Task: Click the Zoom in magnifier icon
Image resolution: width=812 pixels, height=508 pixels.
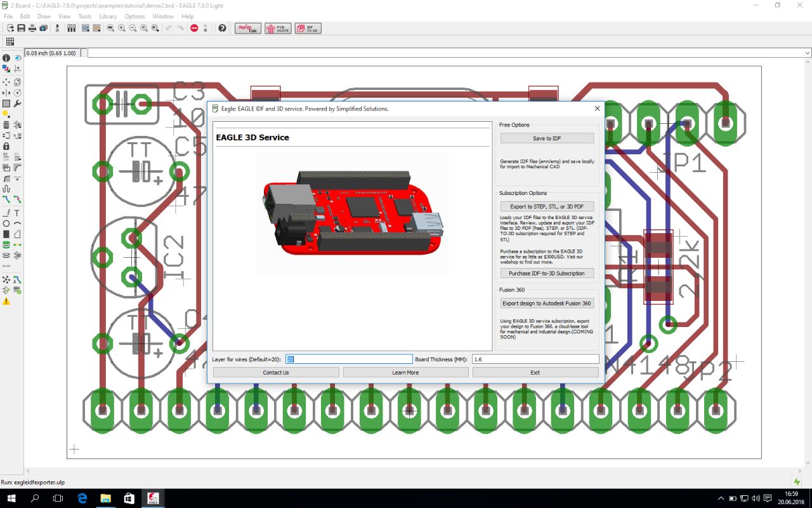Action: (x=121, y=28)
